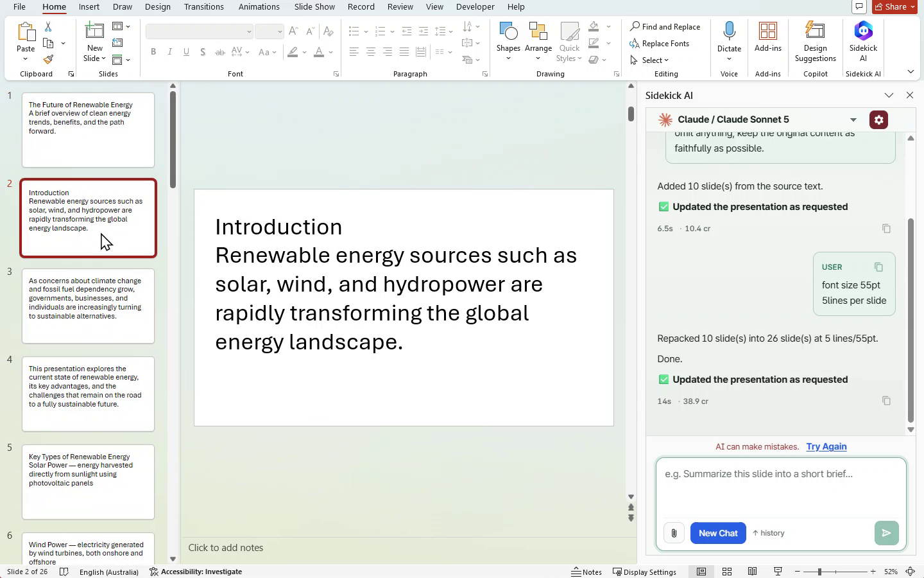Click the Format Painter brush icon

tap(48, 59)
